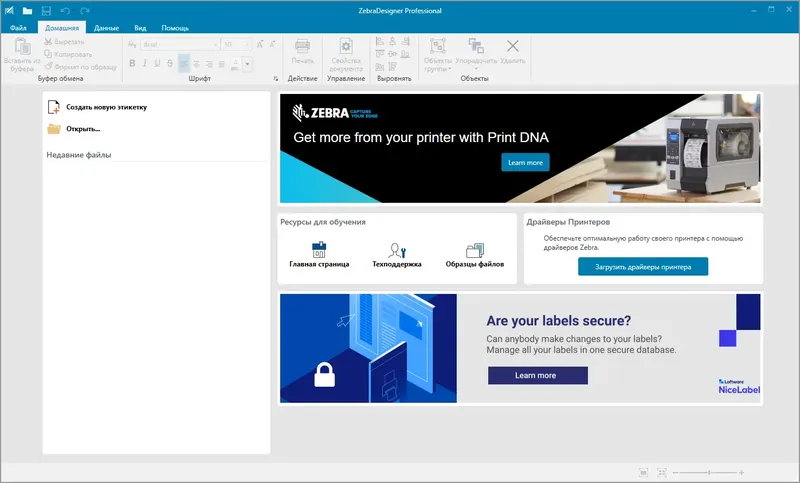800x483 pixels.
Task: Open the Упорядочить arrange dropdown
Action: 476,55
